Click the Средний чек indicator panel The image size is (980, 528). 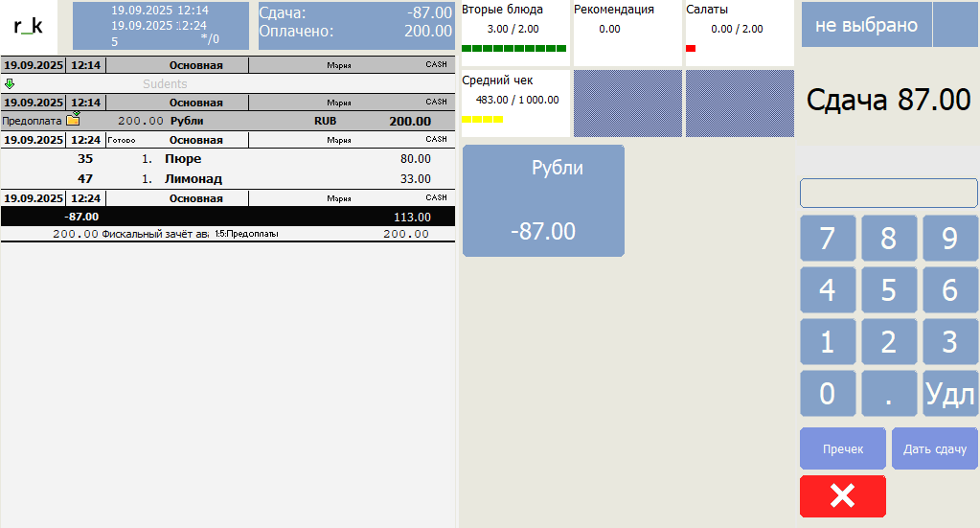point(514,103)
